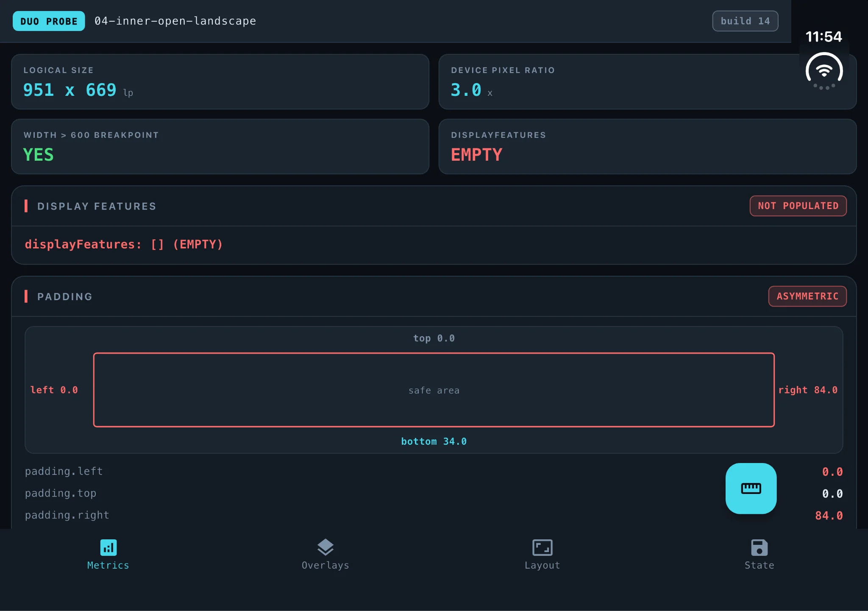Click the DUO PROBE badge

(x=49, y=21)
